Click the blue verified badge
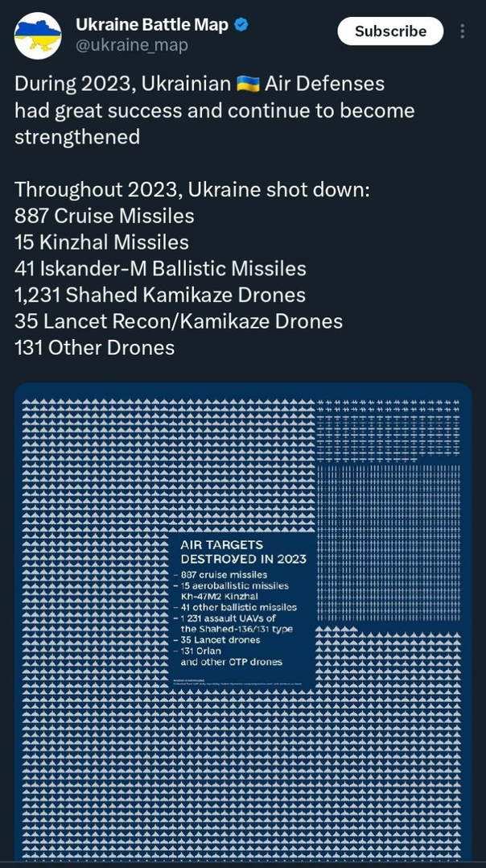Viewport: 486px width, 868px height. 241,25
